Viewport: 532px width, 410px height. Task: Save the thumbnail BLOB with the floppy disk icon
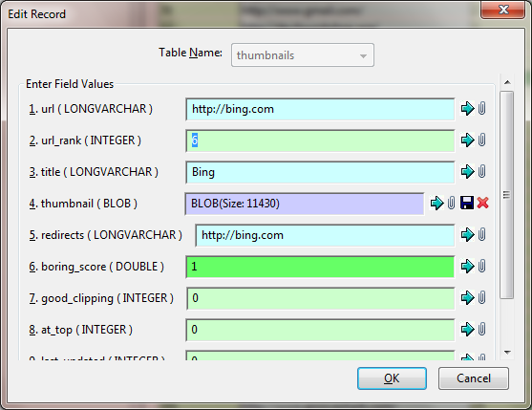(x=467, y=203)
